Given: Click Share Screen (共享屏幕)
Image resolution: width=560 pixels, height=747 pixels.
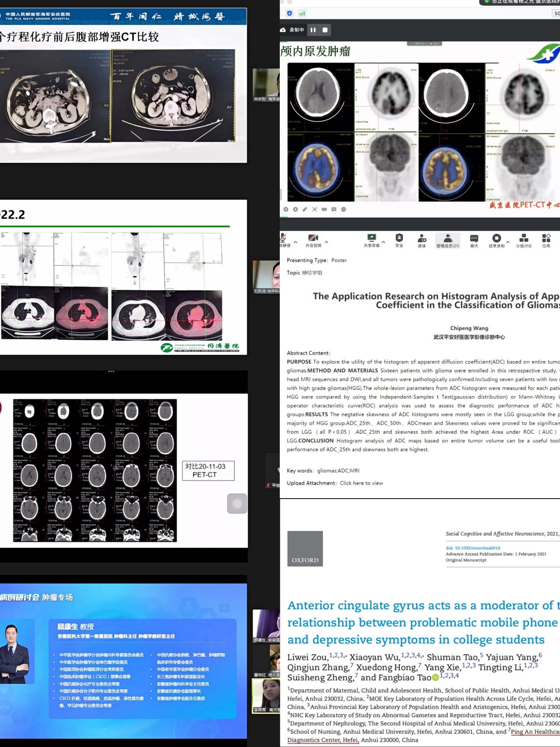Looking at the screenshot, I should (x=372, y=239).
